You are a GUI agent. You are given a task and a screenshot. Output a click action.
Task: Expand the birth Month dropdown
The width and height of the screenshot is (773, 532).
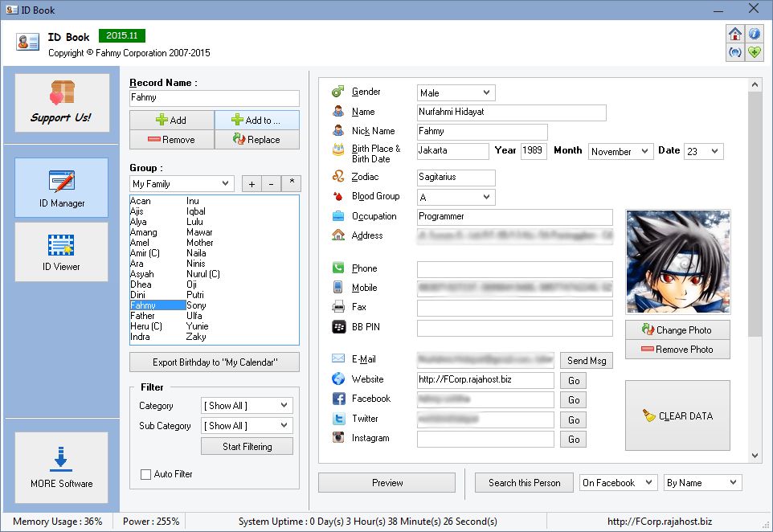pyautogui.click(x=620, y=151)
